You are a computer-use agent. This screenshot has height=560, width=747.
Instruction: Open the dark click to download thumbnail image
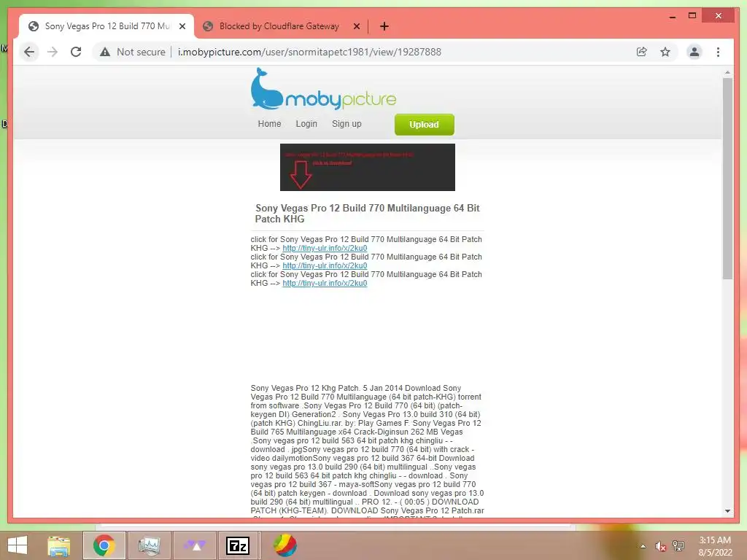tap(368, 167)
